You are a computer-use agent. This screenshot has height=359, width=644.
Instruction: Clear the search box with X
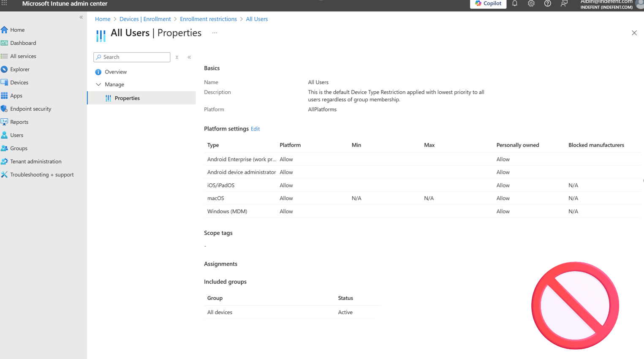177,57
